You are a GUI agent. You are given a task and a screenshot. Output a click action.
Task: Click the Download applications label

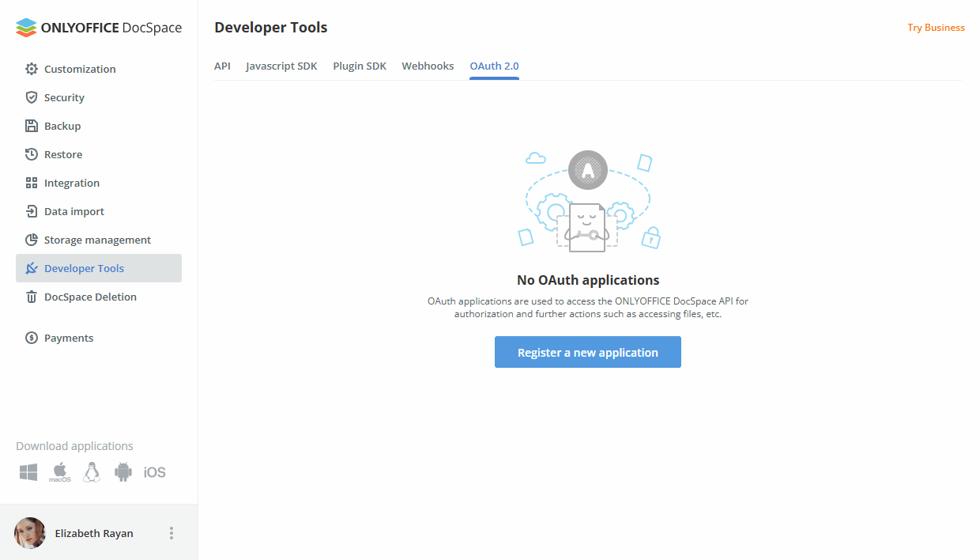pyautogui.click(x=74, y=446)
